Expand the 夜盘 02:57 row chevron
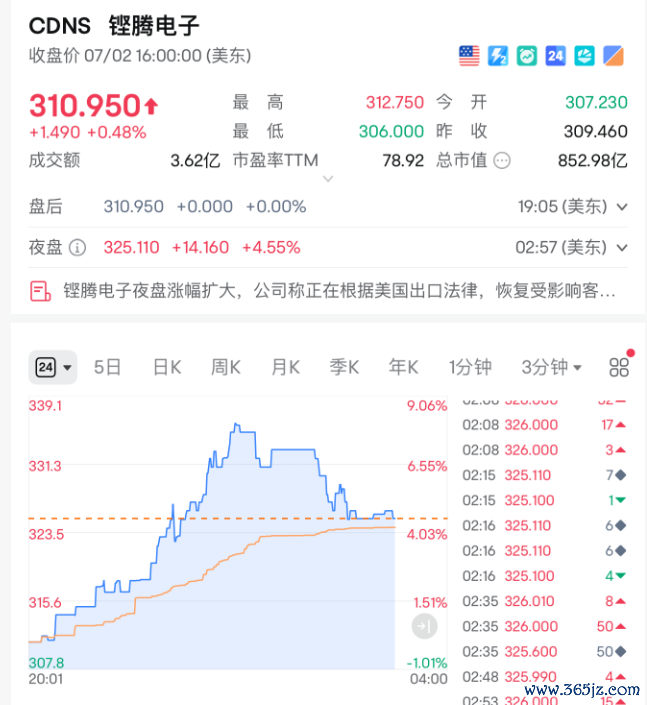This screenshot has width=647, height=705. tap(622, 248)
